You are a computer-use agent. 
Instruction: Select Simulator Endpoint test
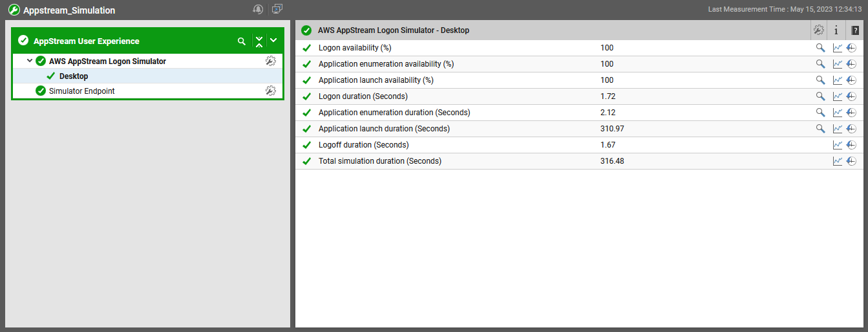pyautogui.click(x=82, y=91)
